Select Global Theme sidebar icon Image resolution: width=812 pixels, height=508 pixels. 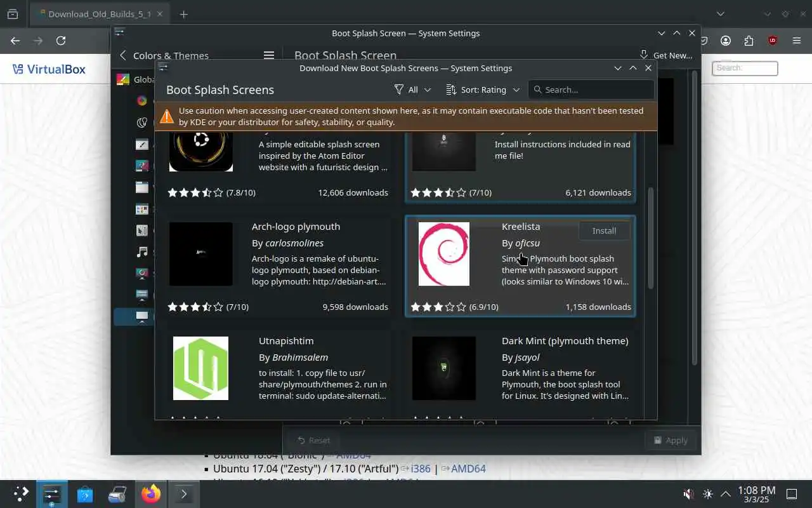(x=122, y=79)
